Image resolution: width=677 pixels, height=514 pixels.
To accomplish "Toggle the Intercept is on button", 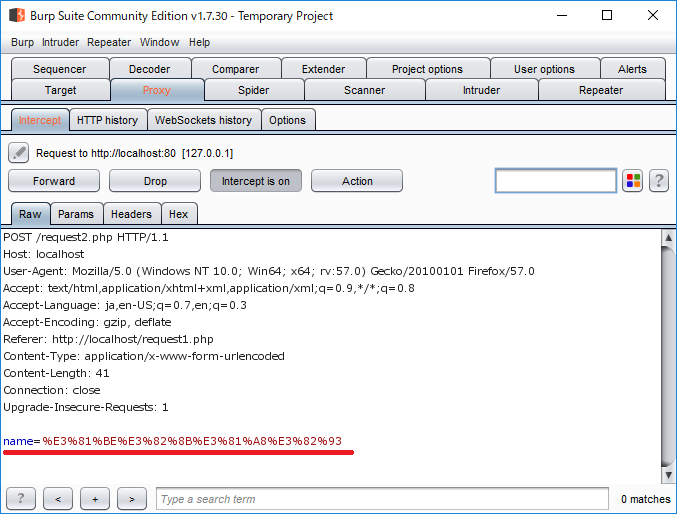I will tap(256, 181).
